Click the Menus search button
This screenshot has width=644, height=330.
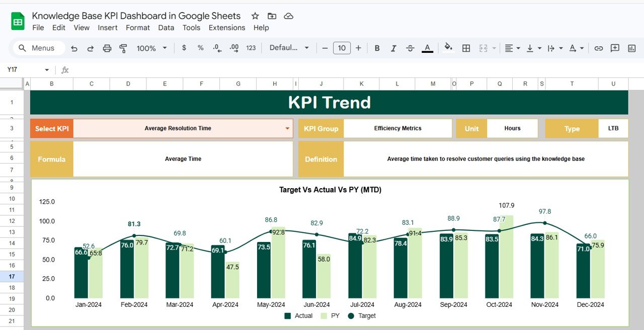click(x=38, y=48)
